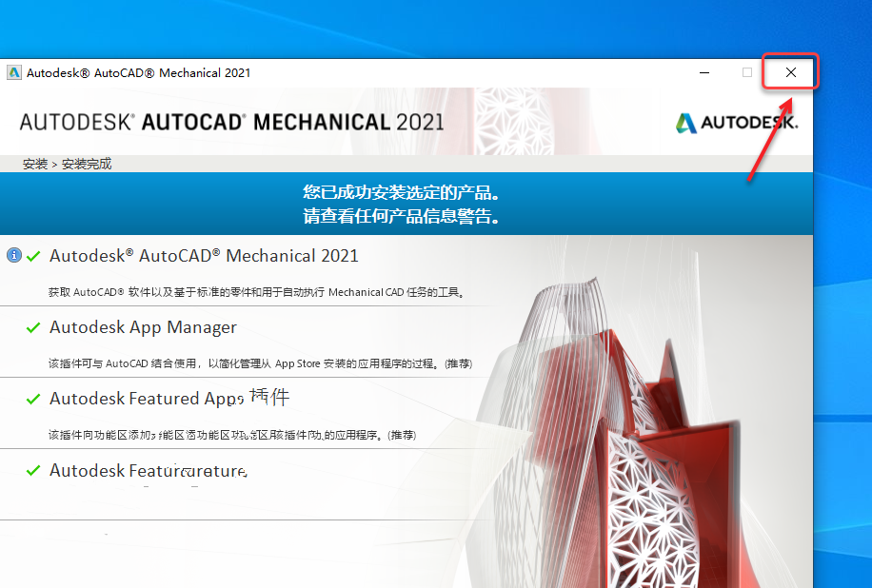872x588 pixels.
Task: Click the banner line "请查看任何产品信息警告。"
Action: (402, 216)
